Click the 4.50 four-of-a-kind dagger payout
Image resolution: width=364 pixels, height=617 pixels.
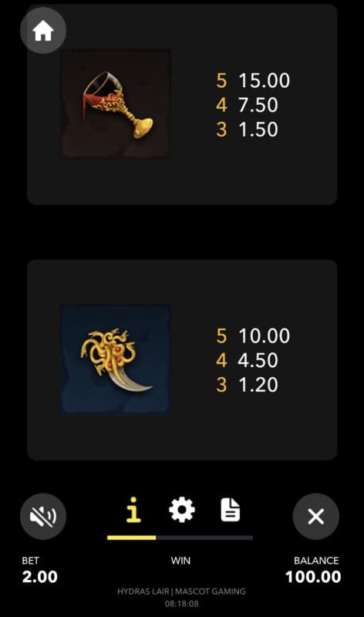click(258, 360)
